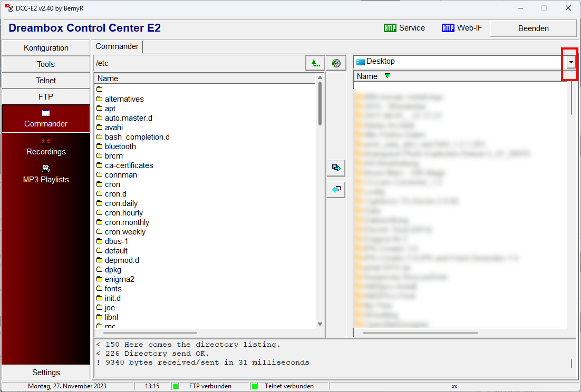This screenshot has height=392, width=581.
Task: Click the refresh icon beside the /etc path
Action: [336, 63]
